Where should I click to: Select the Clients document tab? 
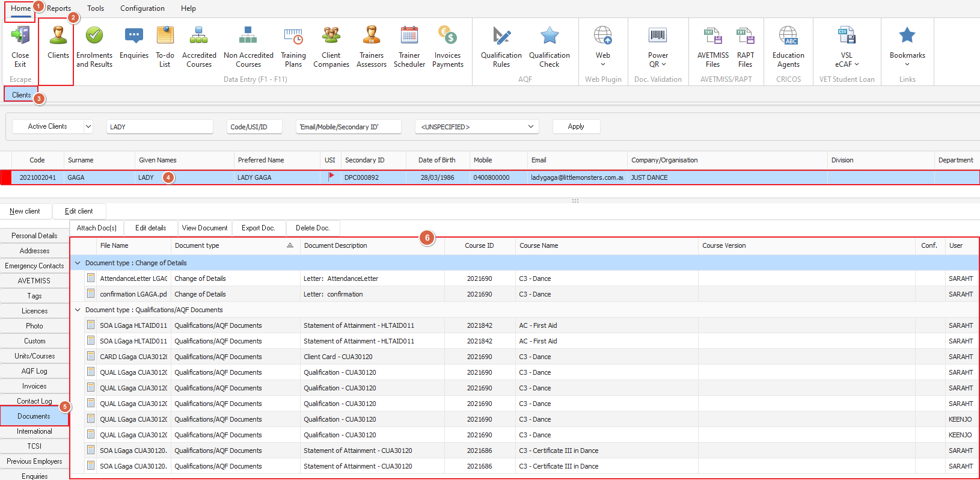22,95
